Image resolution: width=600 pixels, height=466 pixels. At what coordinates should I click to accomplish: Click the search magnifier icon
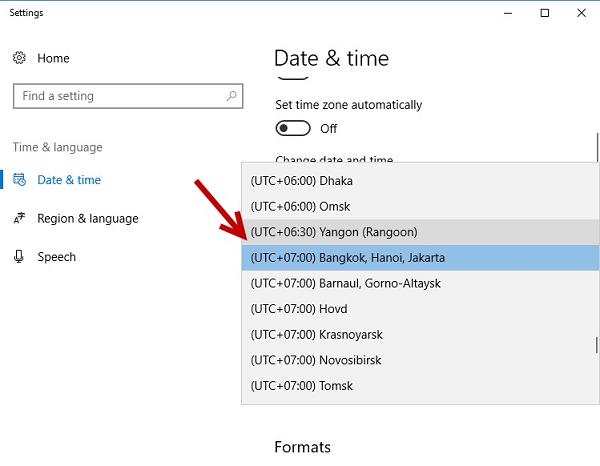coord(232,96)
